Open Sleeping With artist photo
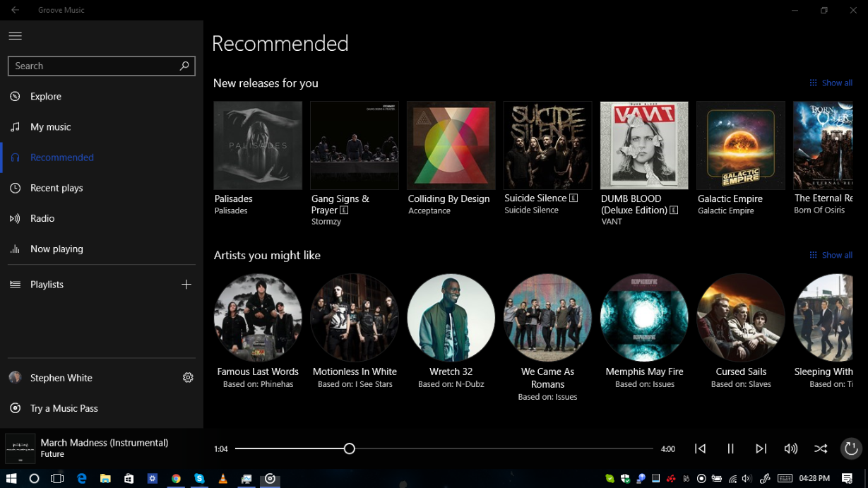868x488 pixels. click(x=823, y=318)
